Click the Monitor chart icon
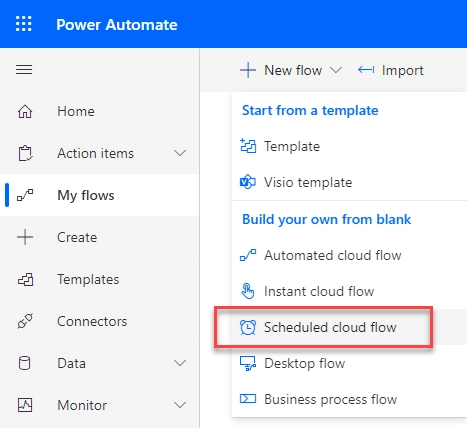The height and width of the screenshot is (428, 467). click(x=25, y=405)
